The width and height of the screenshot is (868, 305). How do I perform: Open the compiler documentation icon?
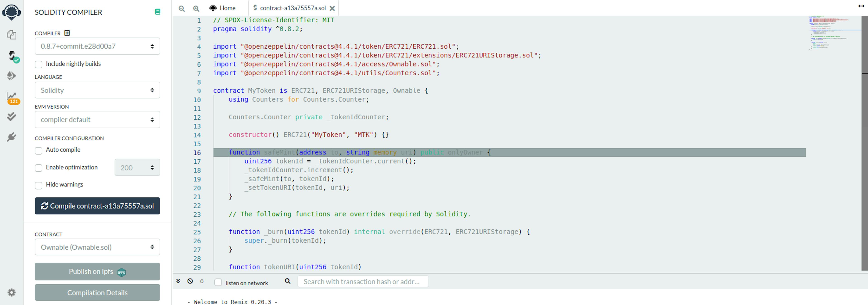[157, 12]
